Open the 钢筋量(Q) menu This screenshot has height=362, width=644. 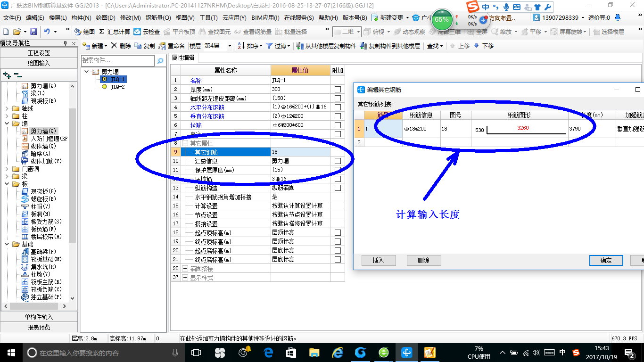[x=158, y=17]
